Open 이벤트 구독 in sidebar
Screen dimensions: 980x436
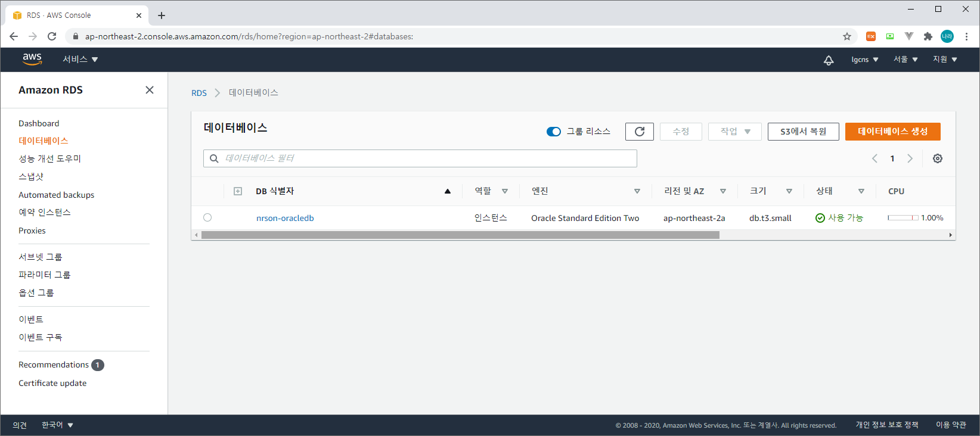(x=41, y=337)
